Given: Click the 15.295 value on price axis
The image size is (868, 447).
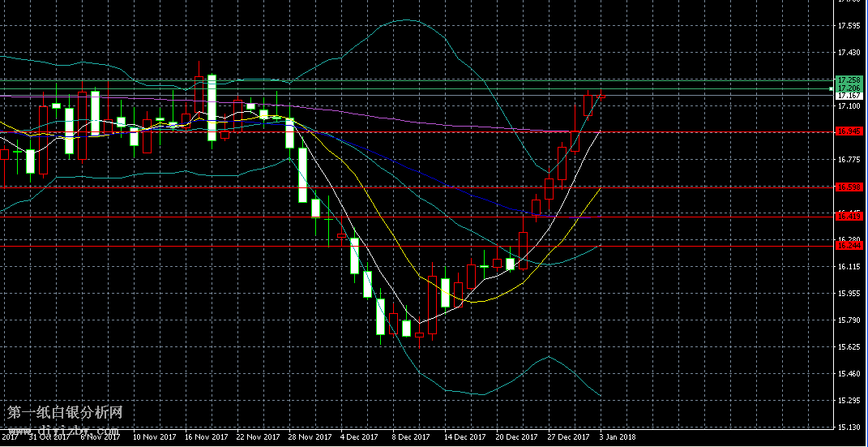Looking at the screenshot, I should point(848,401).
